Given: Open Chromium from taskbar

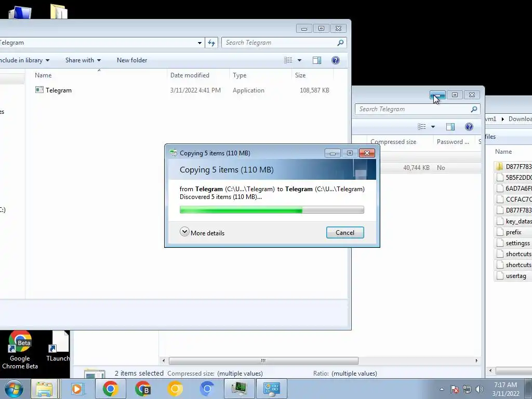Looking at the screenshot, I should [207, 389].
